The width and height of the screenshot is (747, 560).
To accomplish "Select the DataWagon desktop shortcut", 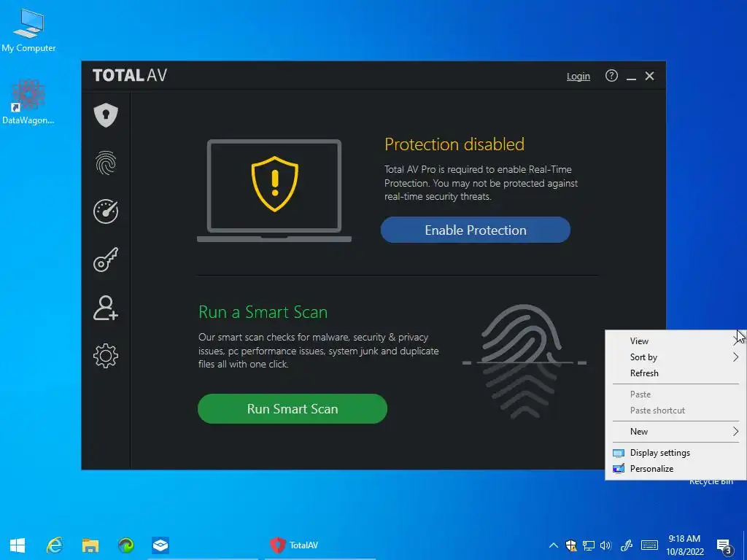I will (28, 102).
